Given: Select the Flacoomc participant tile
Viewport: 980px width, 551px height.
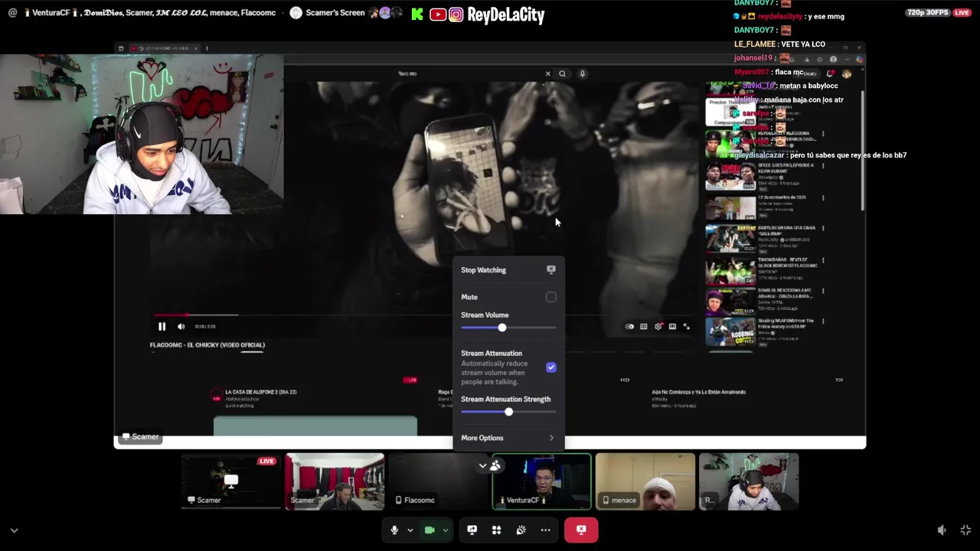Looking at the screenshot, I should tap(438, 481).
